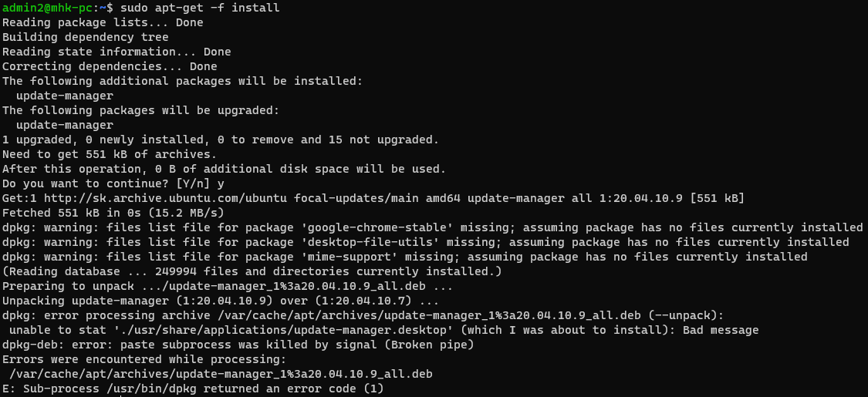Click the 'Reading database ... 249994 files' line

252,271
